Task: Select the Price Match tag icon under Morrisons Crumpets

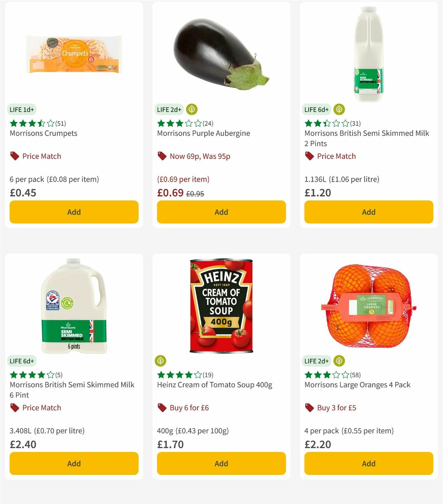Action: point(14,156)
